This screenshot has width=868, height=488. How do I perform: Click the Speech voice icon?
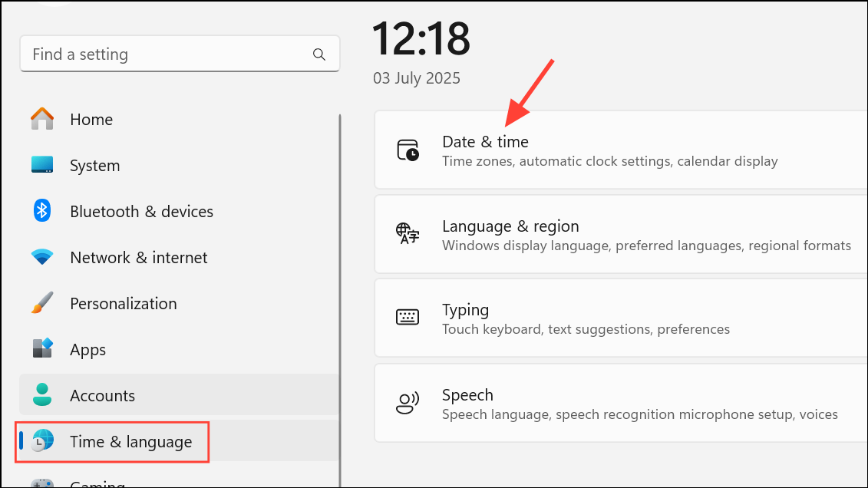[408, 402]
